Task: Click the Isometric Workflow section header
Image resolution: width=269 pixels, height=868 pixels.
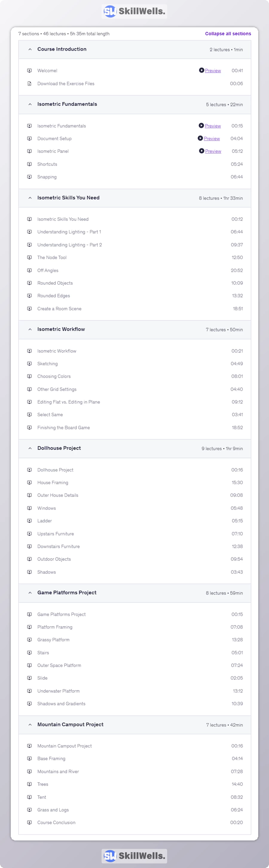Action: (61, 329)
